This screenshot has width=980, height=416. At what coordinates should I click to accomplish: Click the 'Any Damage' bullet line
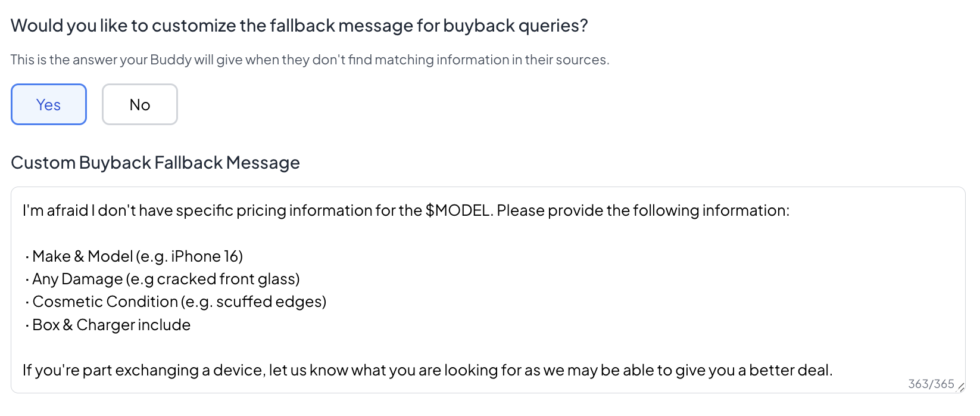[163, 279]
